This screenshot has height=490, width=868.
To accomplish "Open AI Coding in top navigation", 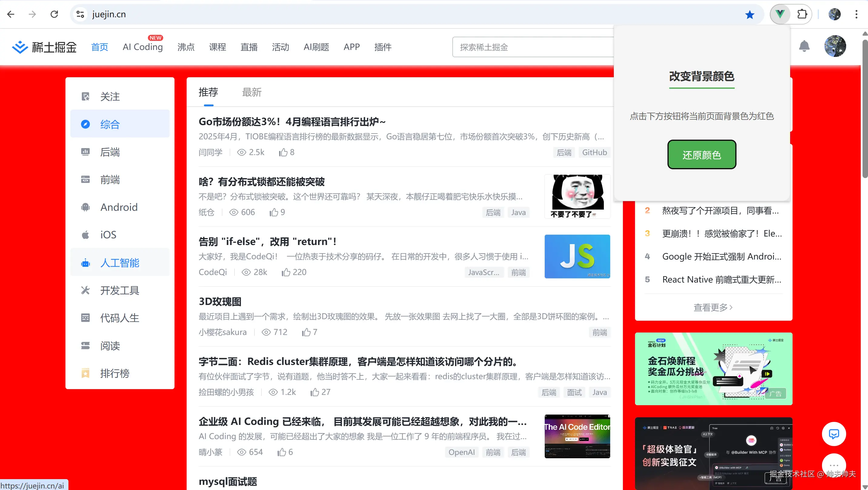I will (x=142, y=47).
